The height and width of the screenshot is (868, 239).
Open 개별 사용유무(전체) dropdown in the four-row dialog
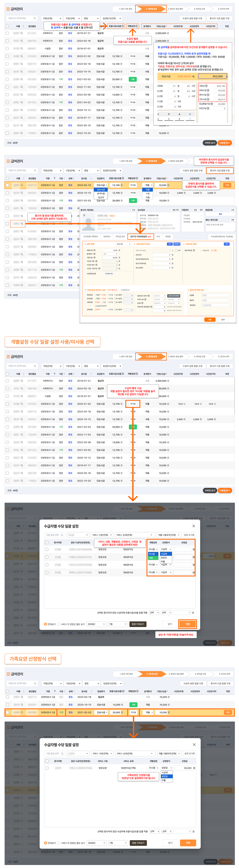(169, 535)
